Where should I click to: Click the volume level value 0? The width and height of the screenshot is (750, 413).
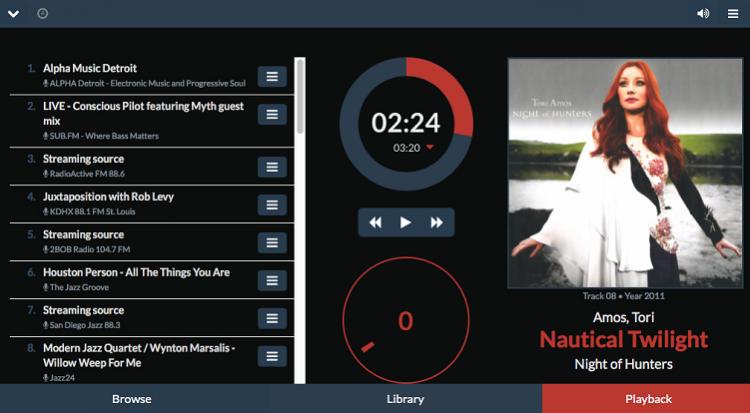[406, 321]
